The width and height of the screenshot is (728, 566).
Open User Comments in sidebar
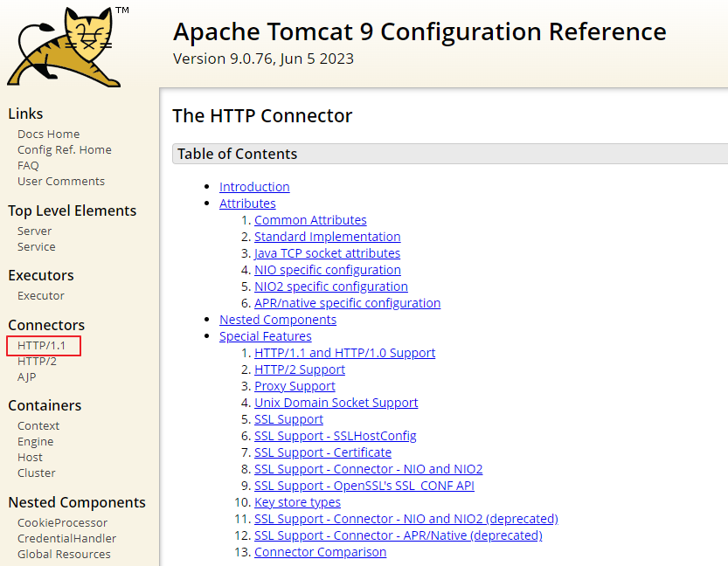click(61, 182)
